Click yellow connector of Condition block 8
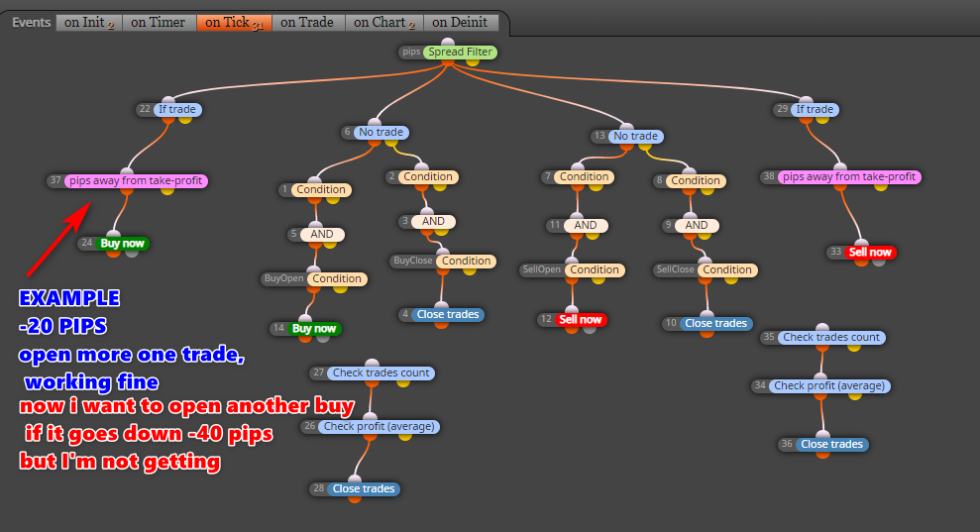 pos(707,190)
